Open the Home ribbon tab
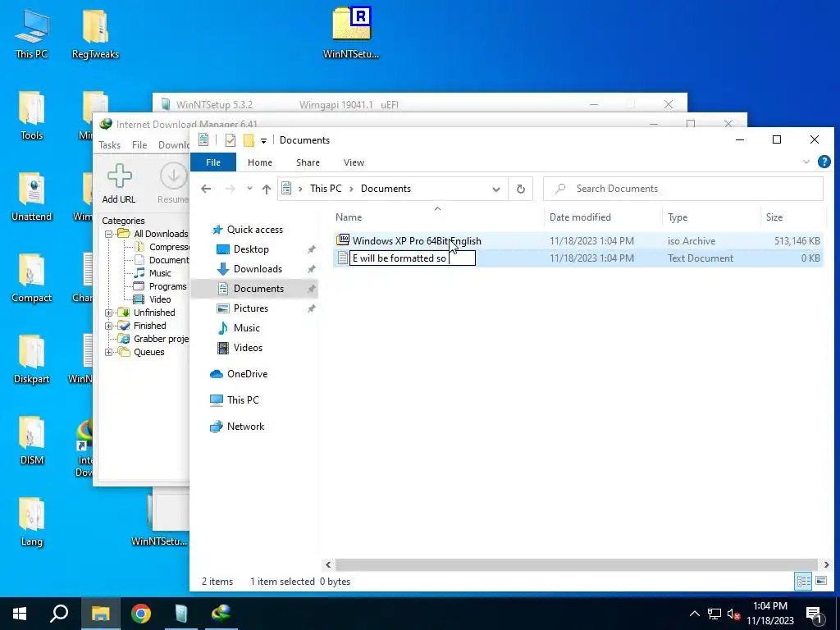Screen dimensions: 840x630 [x=260, y=162]
